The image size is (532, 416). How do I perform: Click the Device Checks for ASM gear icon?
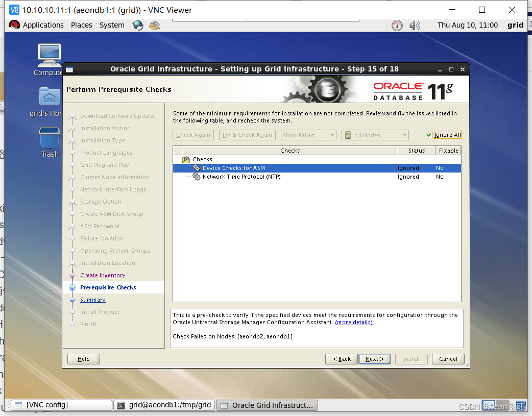(x=197, y=167)
